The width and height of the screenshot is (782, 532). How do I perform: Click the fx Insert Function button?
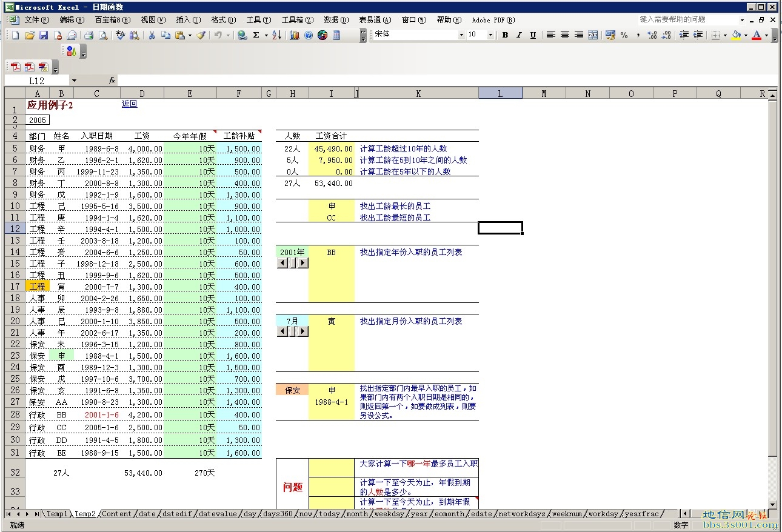[112, 80]
